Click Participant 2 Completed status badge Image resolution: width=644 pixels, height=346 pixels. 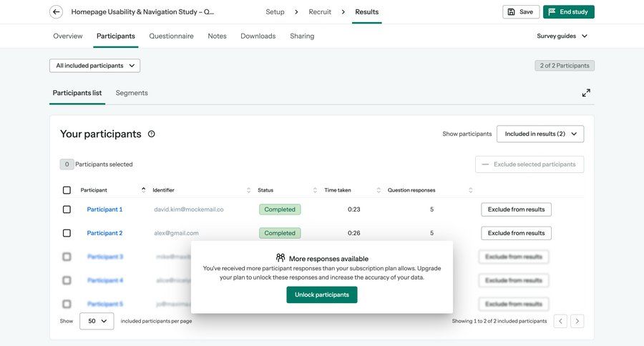[x=280, y=233]
